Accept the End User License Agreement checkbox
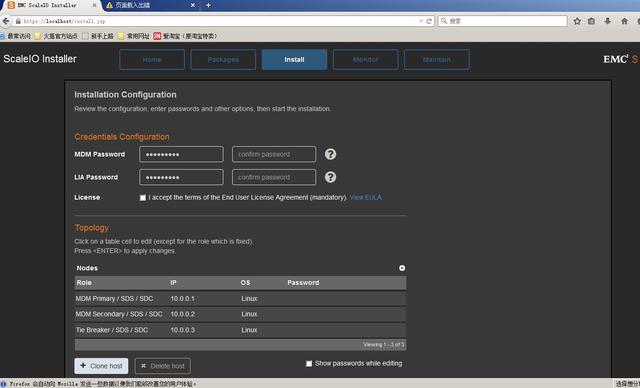Viewport: 640px width, 388px height. pos(142,198)
